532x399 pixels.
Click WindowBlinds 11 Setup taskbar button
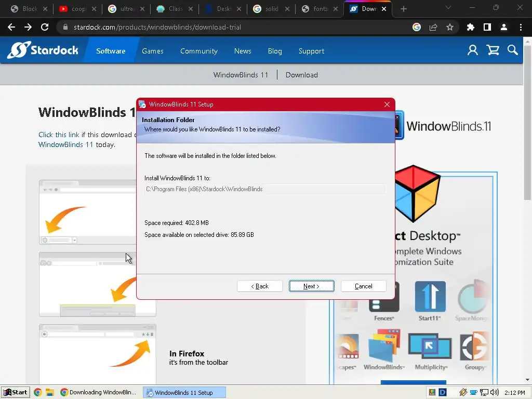tap(184, 393)
